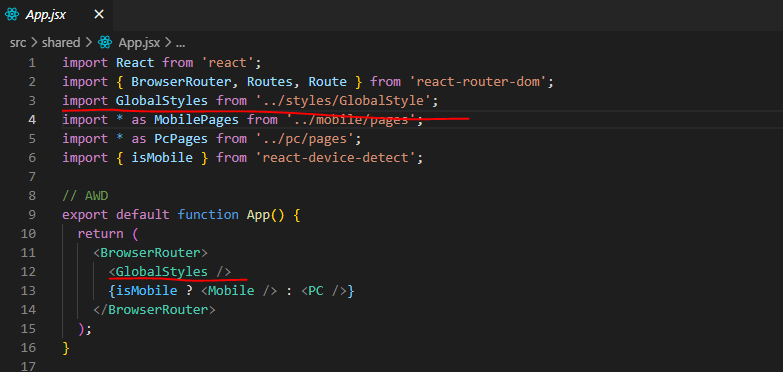Click line number 12 in gutter
The width and height of the screenshot is (783, 372).
coord(28,272)
